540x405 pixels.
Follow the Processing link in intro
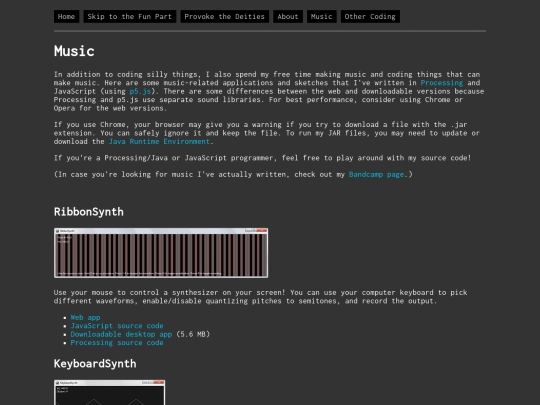click(x=442, y=83)
